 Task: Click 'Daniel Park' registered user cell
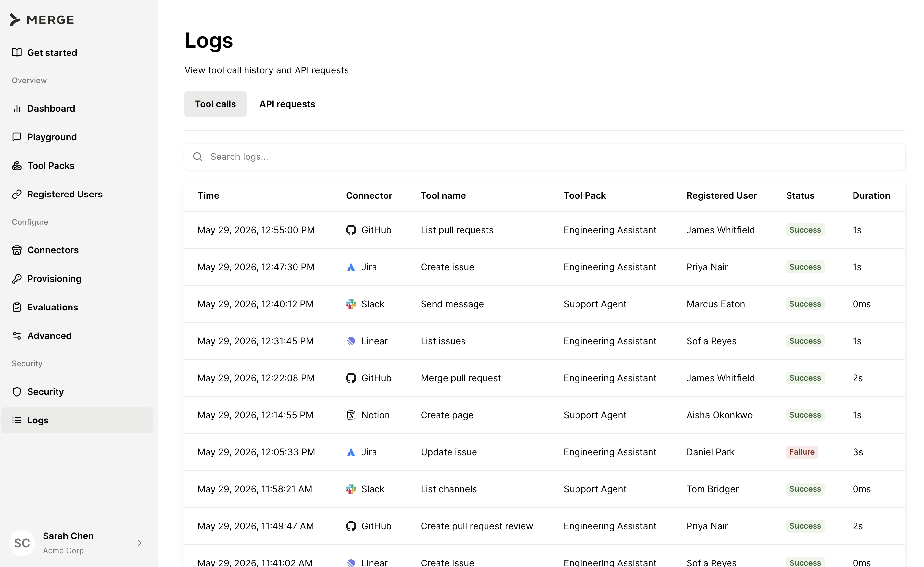pos(710,452)
